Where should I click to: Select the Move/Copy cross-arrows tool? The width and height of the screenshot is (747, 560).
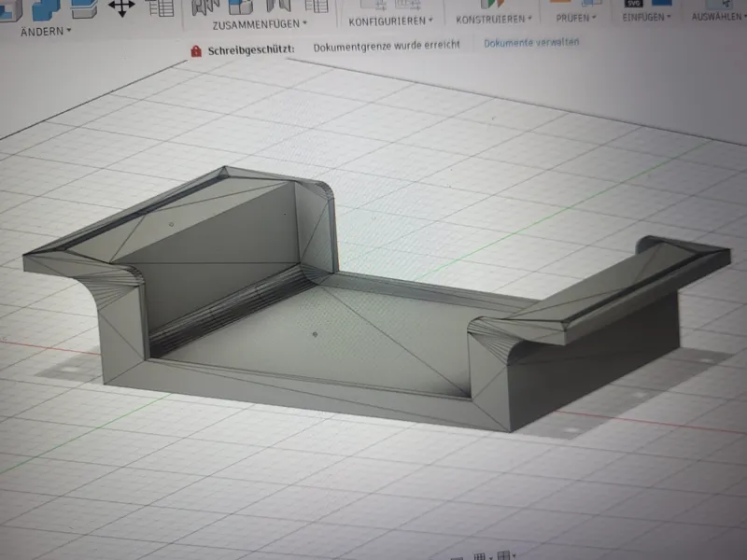(x=121, y=7)
